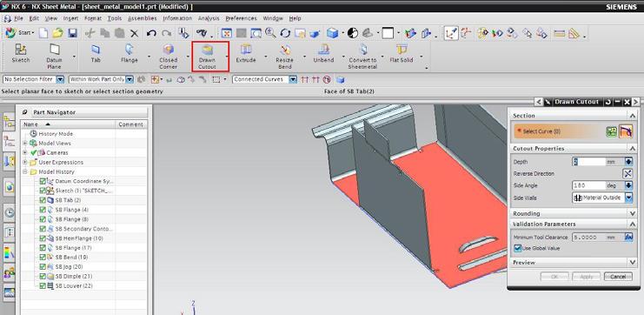Click the Cancel button
Screen dimensions: 644x315
point(618,277)
